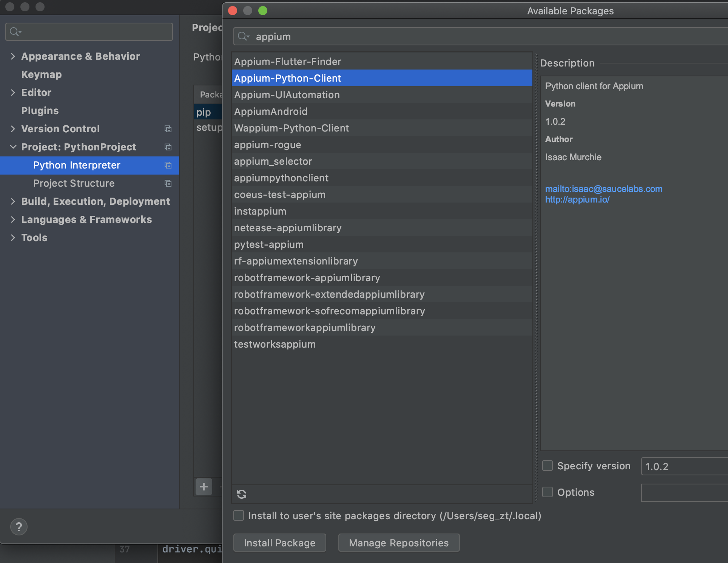Click the search icon in Available Packages
This screenshot has width=728, height=563.
[x=244, y=36]
